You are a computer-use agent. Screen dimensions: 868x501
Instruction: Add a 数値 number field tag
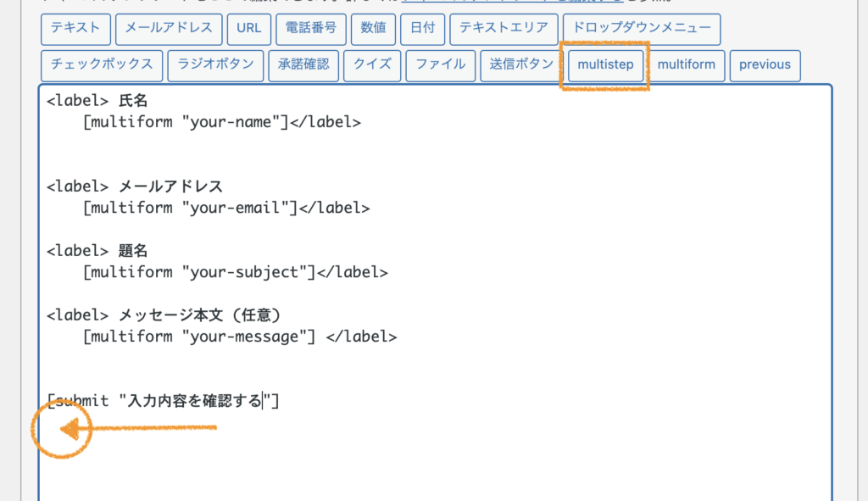point(373,29)
